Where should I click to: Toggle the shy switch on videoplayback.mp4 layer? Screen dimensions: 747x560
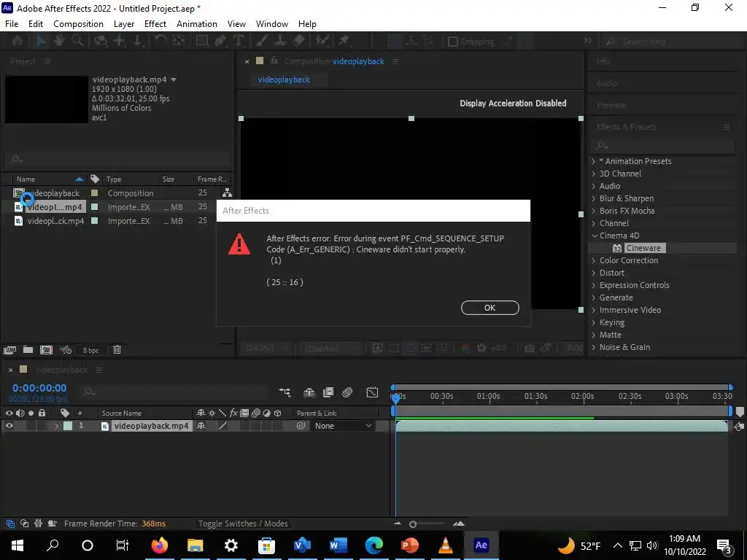click(201, 426)
